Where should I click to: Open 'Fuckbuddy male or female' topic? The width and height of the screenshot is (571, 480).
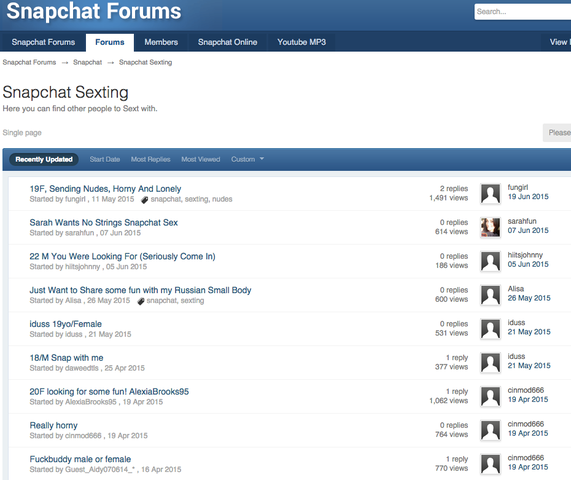click(80, 459)
